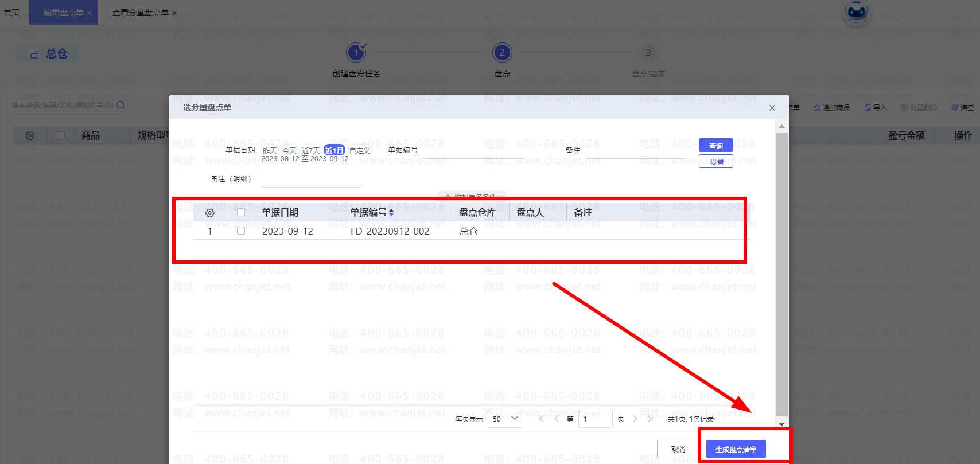Click the gear icon in dialog table header
Image resolution: width=980 pixels, height=464 pixels.
210,213
